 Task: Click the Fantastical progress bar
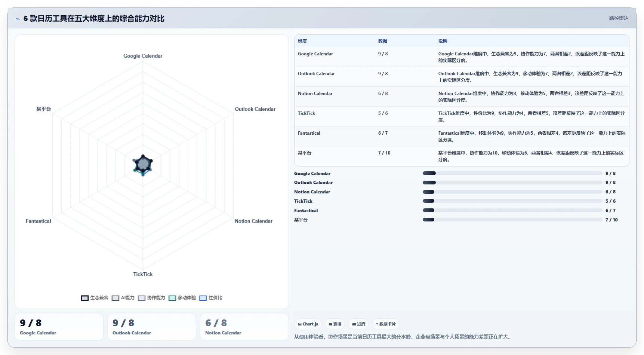512,210
